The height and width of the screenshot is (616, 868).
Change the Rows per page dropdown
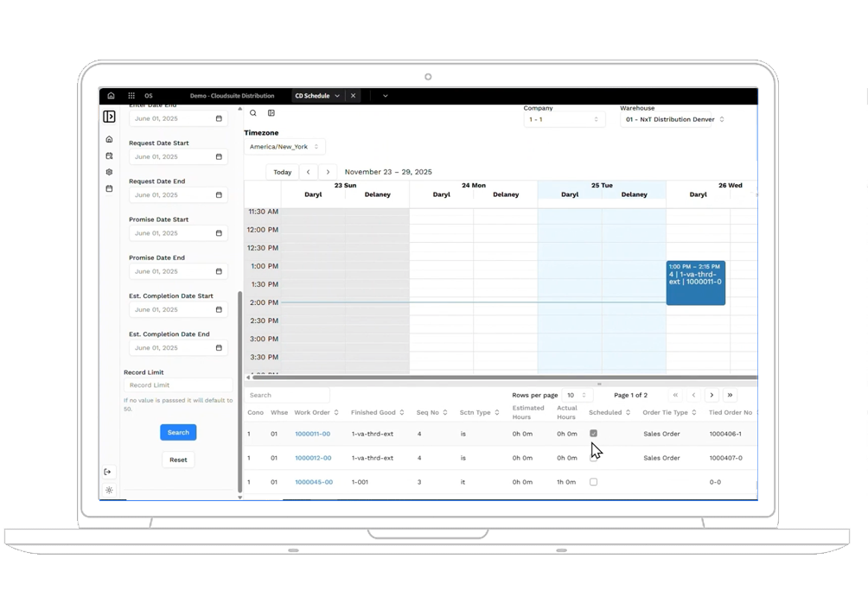(x=577, y=395)
